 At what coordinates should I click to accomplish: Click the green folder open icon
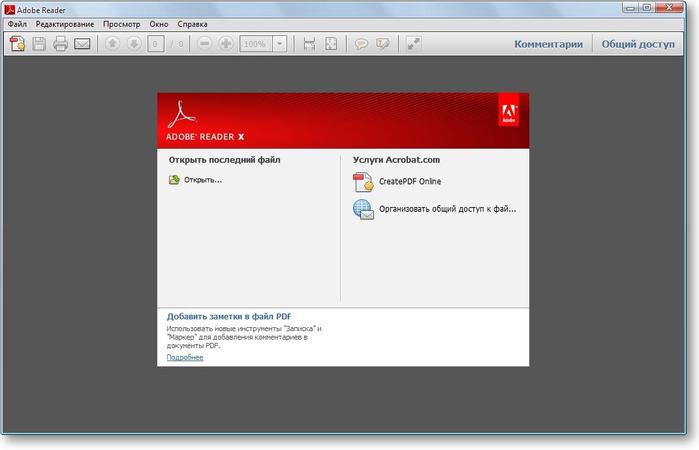[174, 180]
